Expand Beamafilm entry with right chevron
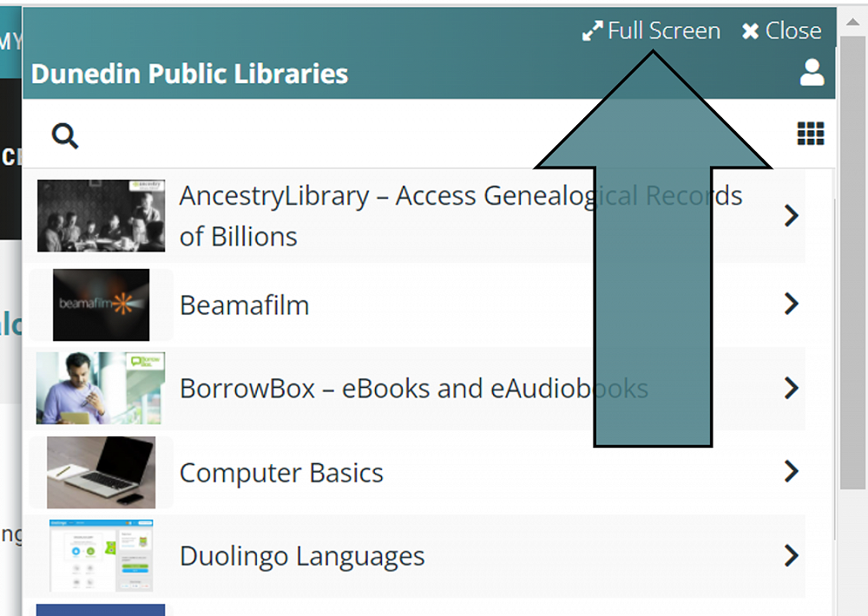Image resolution: width=868 pixels, height=616 pixels. [x=791, y=304]
